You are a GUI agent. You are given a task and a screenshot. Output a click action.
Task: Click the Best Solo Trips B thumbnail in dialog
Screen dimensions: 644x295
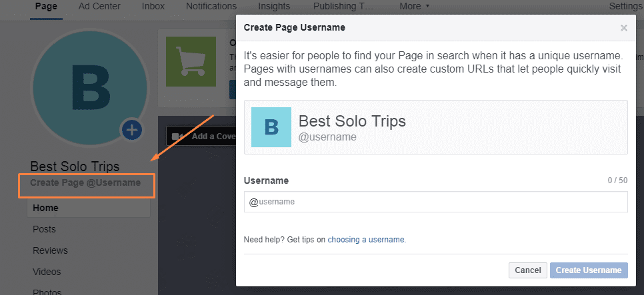[271, 127]
